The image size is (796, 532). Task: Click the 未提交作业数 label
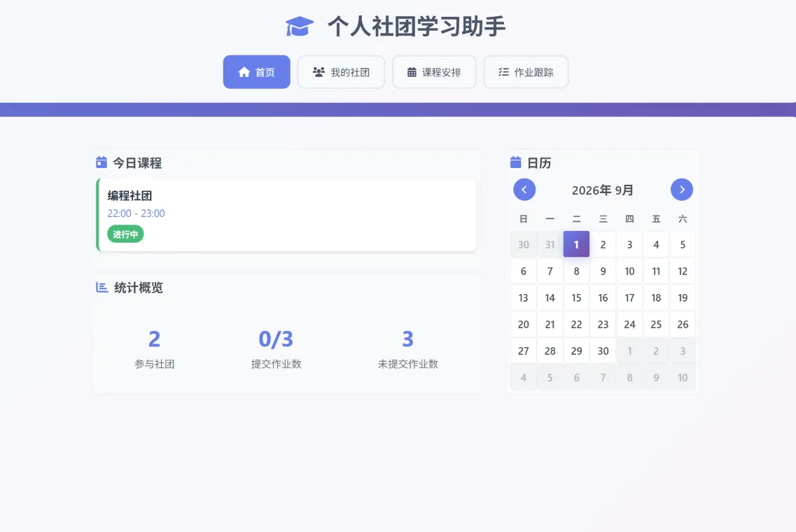408,364
